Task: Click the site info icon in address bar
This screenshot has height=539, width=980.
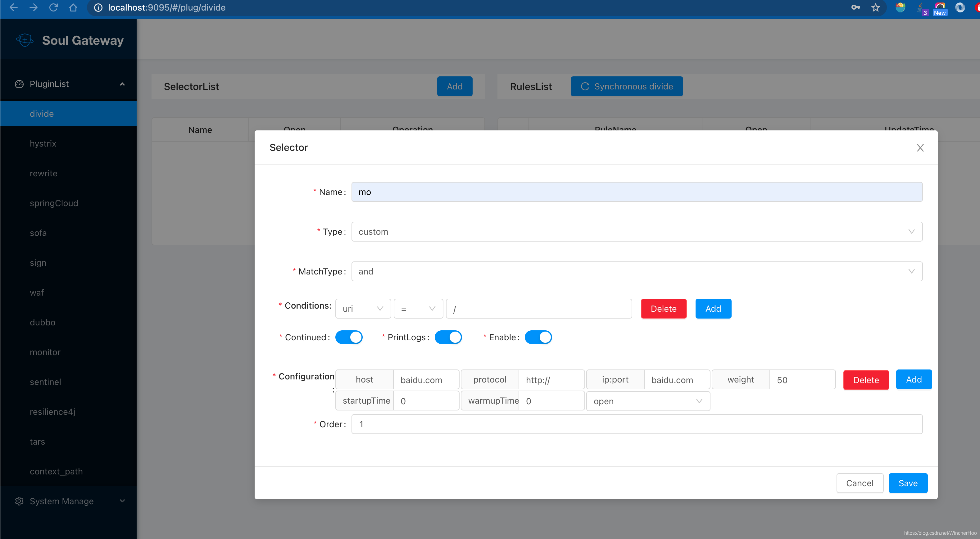Action: tap(98, 8)
